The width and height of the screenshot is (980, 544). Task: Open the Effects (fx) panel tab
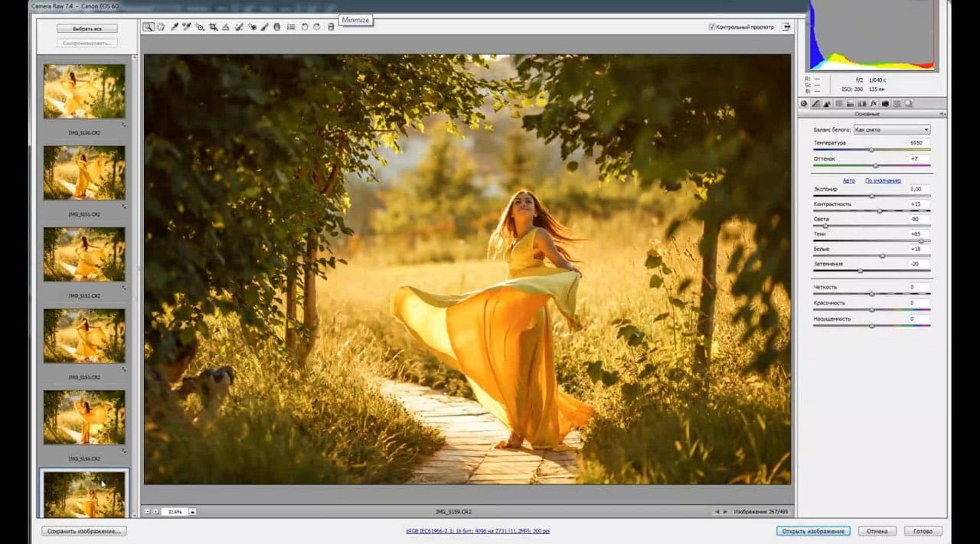(874, 103)
